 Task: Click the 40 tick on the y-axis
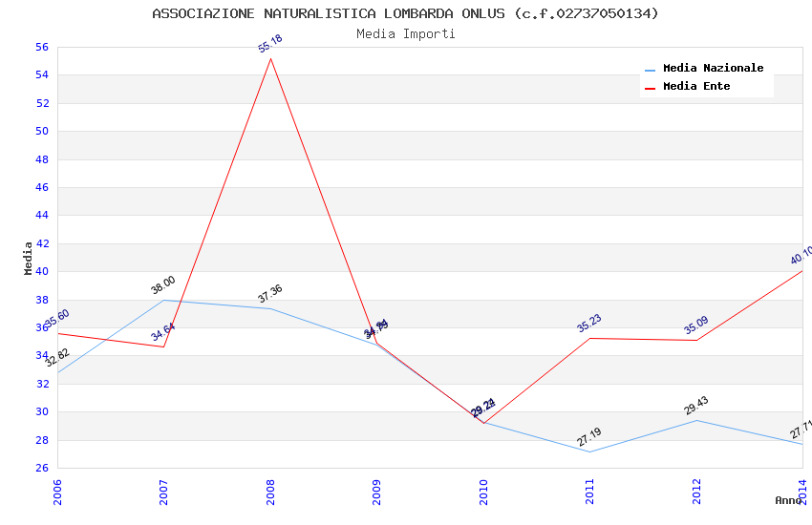pyautogui.click(x=42, y=271)
